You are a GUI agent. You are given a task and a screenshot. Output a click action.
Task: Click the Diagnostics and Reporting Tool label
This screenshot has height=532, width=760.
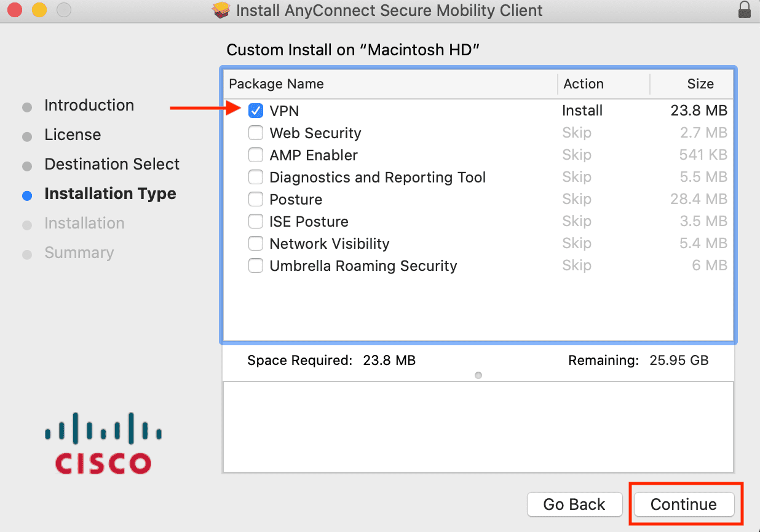[x=378, y=178]
